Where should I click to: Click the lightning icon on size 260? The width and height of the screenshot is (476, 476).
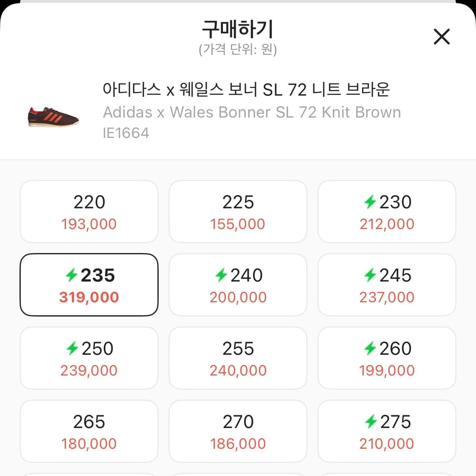tap(370, 349)
